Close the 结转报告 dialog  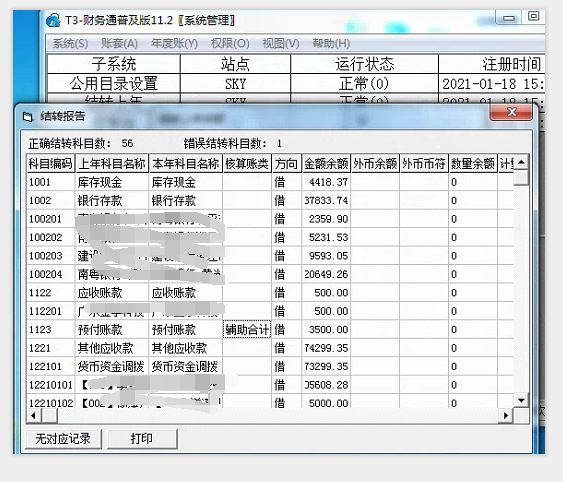click(511, 112)
